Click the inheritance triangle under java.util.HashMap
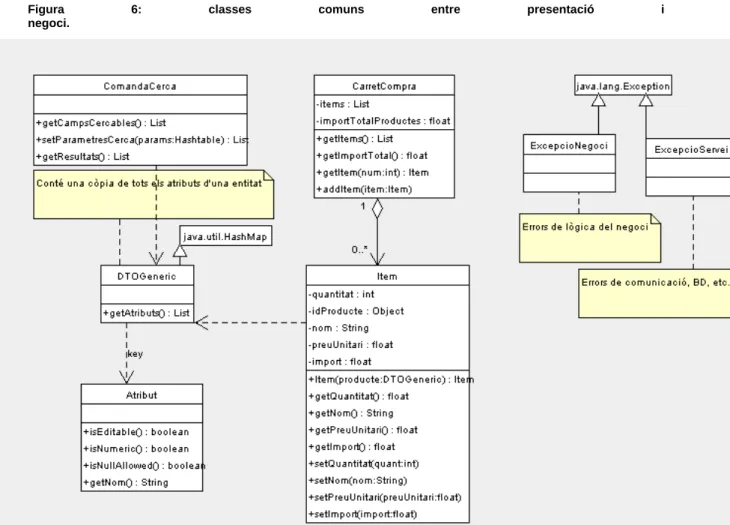The width and height of the screenshot is (730, 525). pyautogui.click(x=180, y=251)
